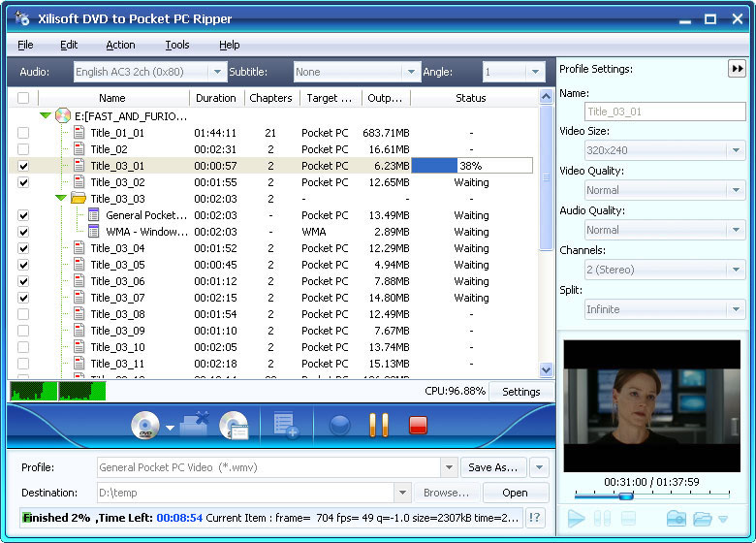The image size is (756, 543).
Task: Stop the preview video
Action: 628,519
